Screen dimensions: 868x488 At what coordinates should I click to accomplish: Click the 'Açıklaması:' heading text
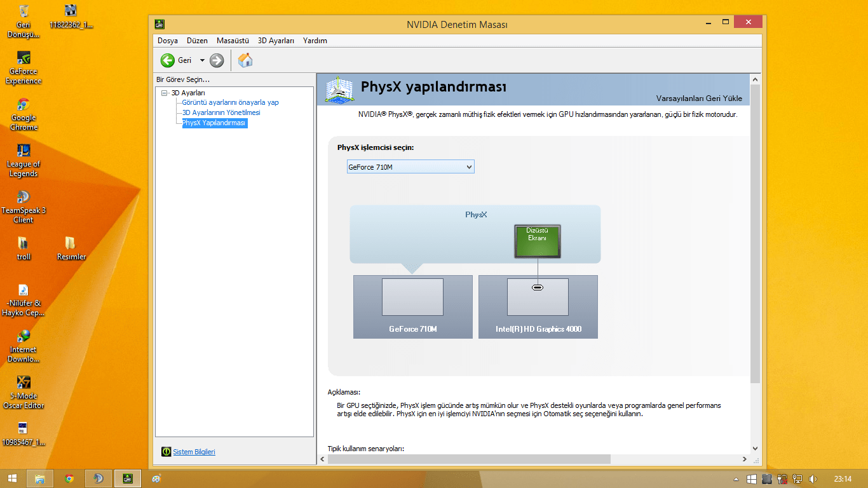(344, 392)
